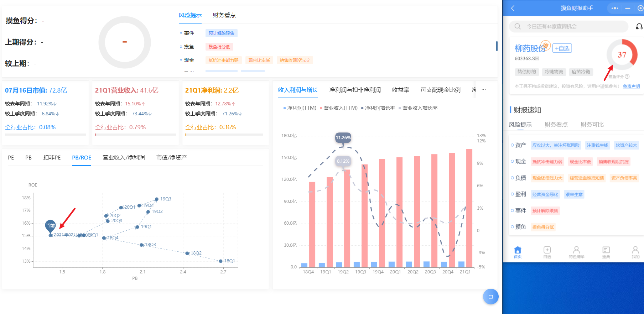Minimize the mini program using the dash icon
Screen dimensions: 644x314
coord(628,8)
